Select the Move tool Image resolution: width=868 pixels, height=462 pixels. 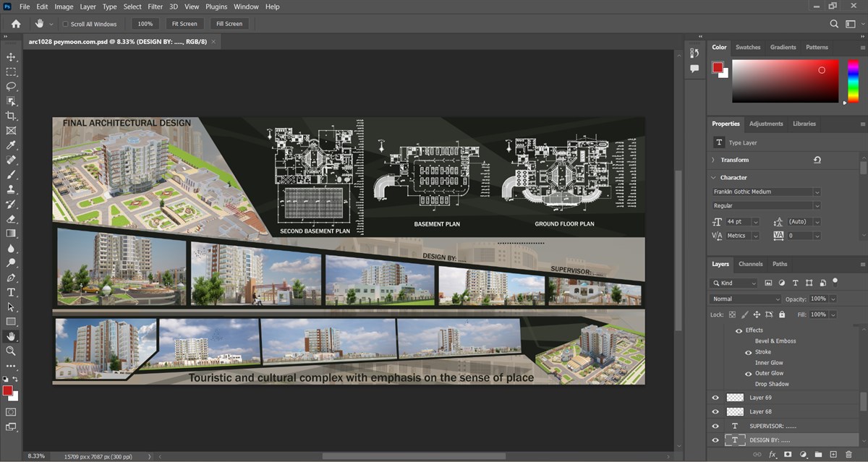[11, 57]
